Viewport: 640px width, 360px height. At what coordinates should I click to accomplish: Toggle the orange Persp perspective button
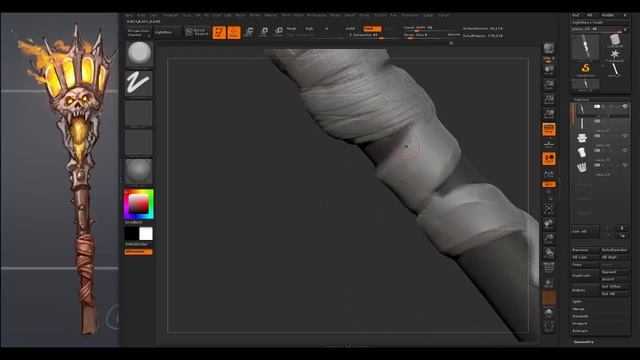[x=549, y=129]
